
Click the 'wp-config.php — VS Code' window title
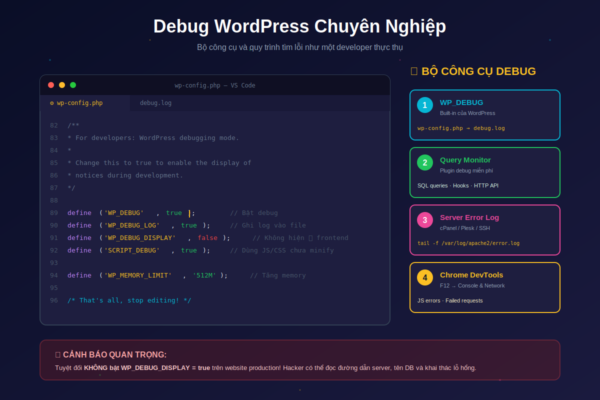pos(215,85)
